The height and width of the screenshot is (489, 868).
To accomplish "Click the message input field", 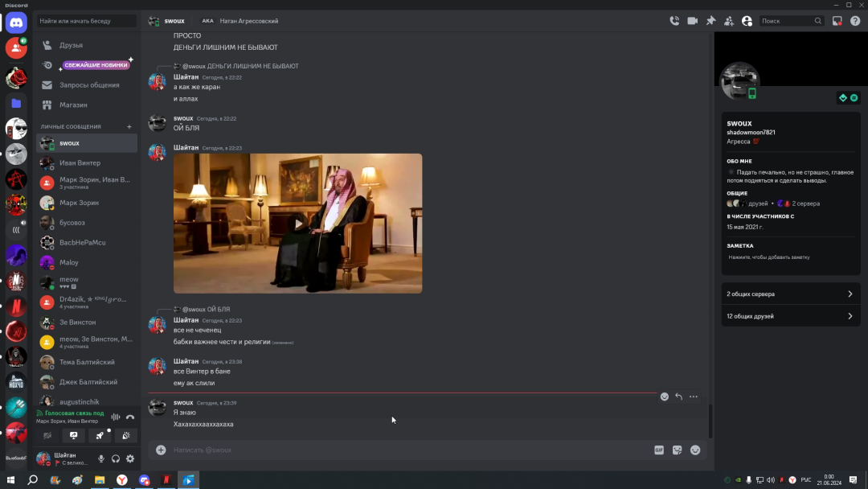I will (402, 450).
